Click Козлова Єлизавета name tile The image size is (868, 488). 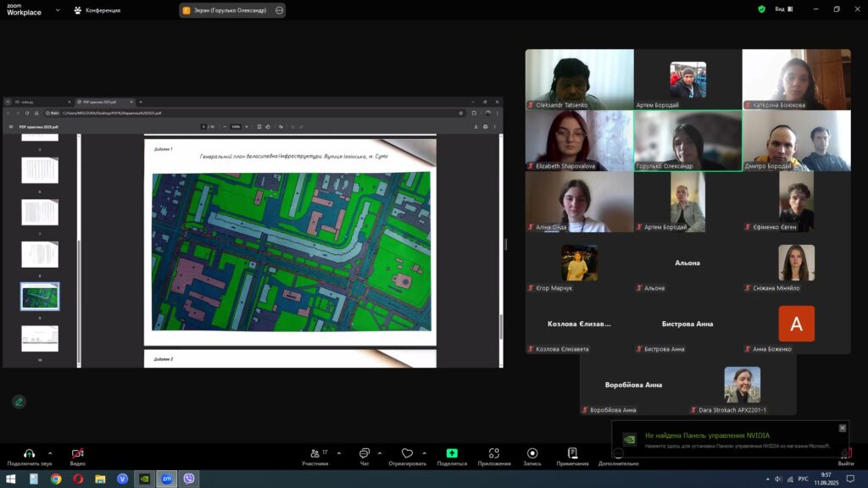click(580, 324)
